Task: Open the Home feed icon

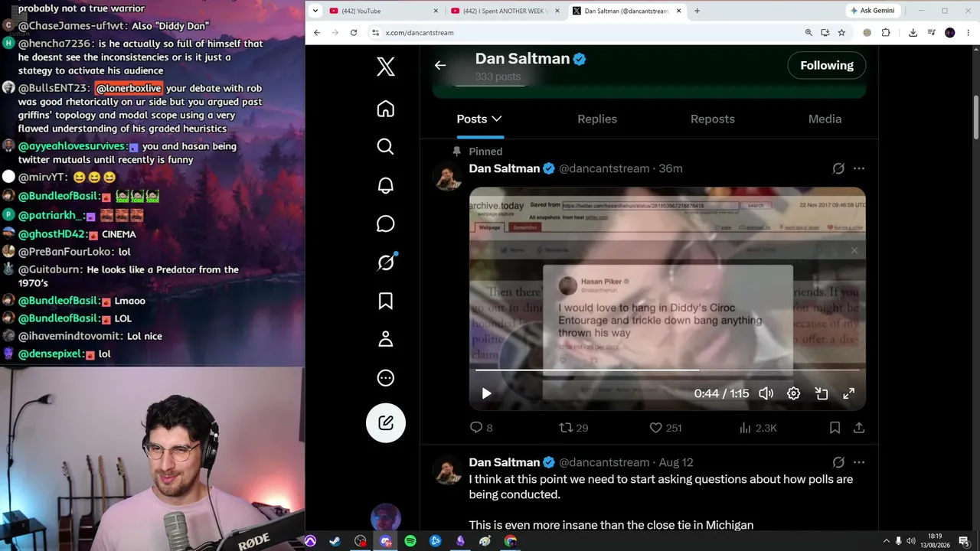Action: [386, 109]
